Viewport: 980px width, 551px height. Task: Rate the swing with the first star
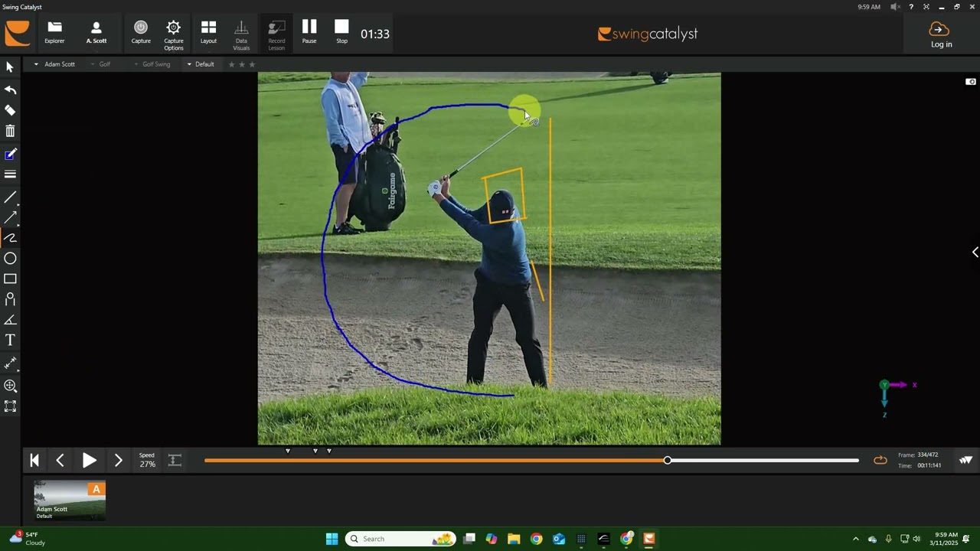[231, 64]
